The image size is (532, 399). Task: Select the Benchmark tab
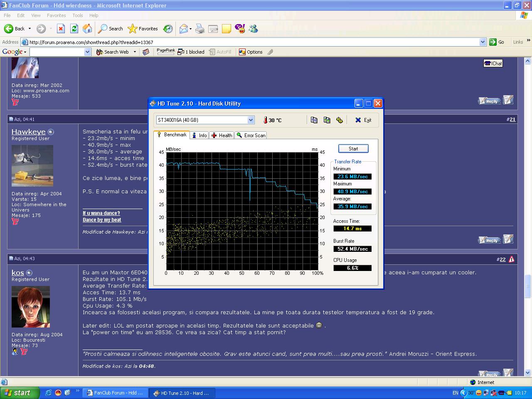(x=172, y=135)
